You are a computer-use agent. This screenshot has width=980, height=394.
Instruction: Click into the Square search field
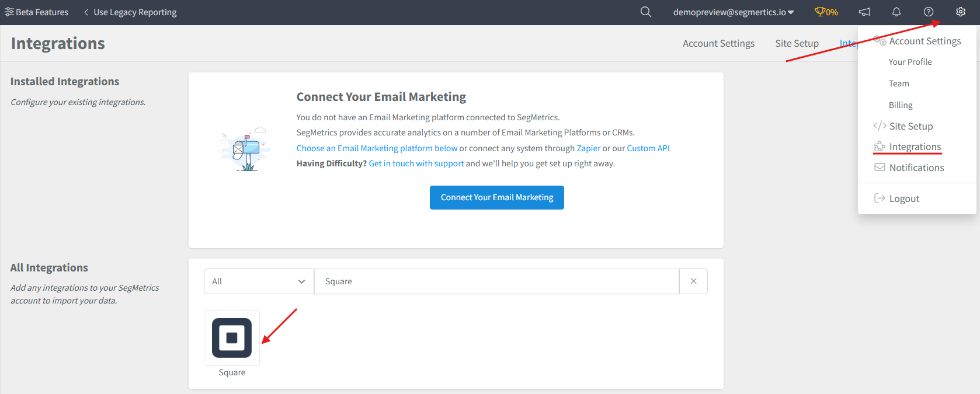click(496, 281)
